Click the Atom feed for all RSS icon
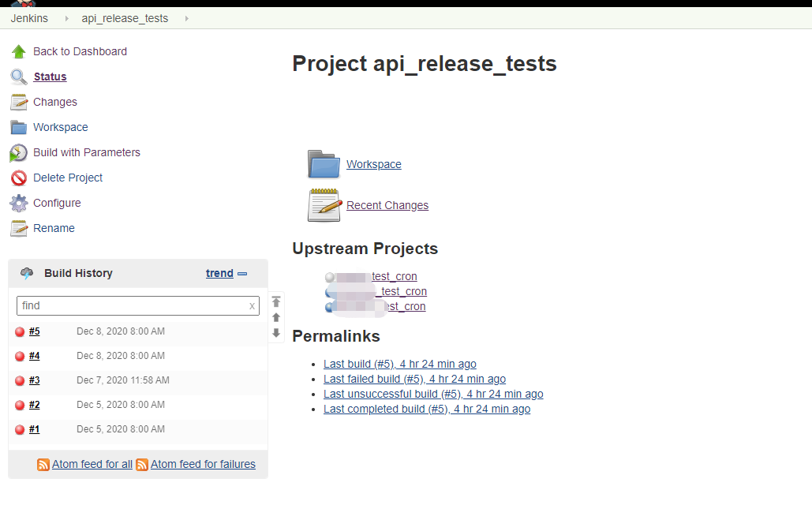Screen dimensions: 812x520 (x=43, y=465)
